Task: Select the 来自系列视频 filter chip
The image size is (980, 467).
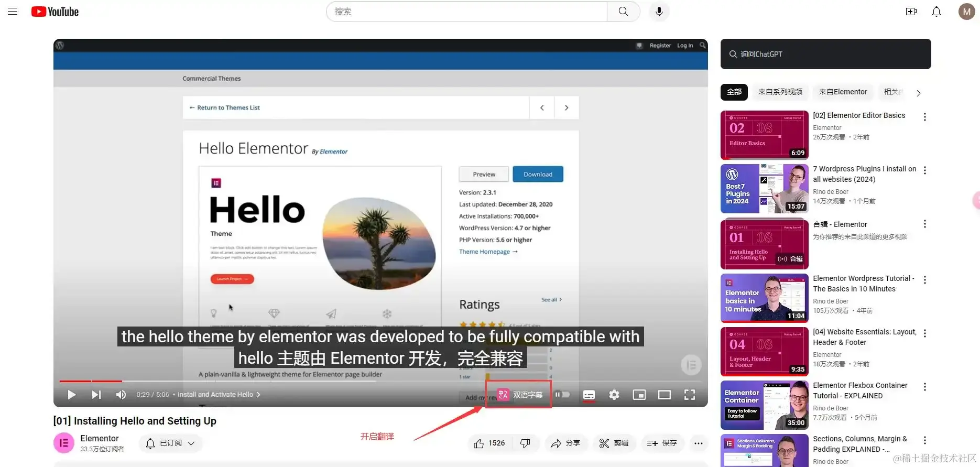Action: tap(780, 92)
